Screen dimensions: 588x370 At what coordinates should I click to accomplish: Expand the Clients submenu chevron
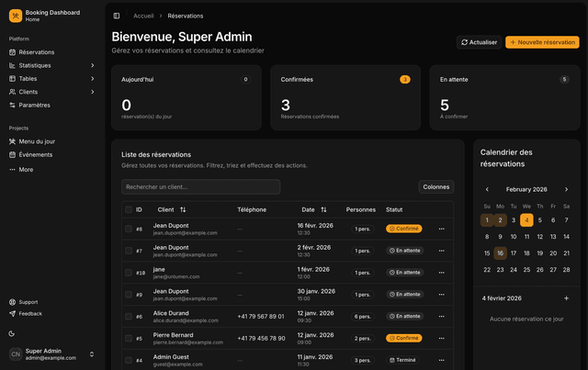(92, 92)
